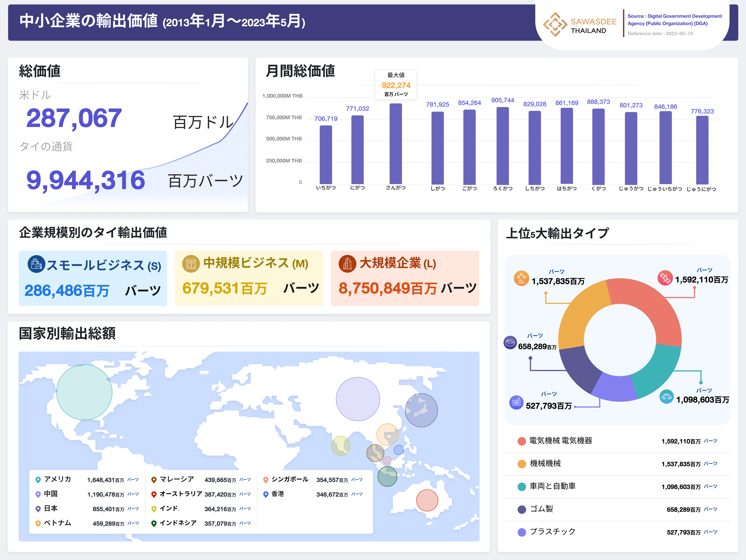Click the インド map pin icon

point(154,509)
